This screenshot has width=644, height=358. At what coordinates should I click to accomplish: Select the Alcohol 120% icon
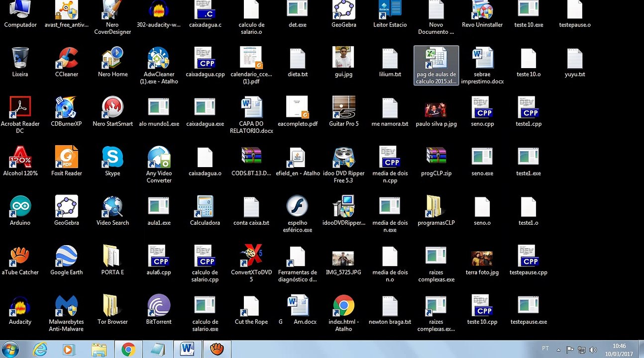point(20,161)
